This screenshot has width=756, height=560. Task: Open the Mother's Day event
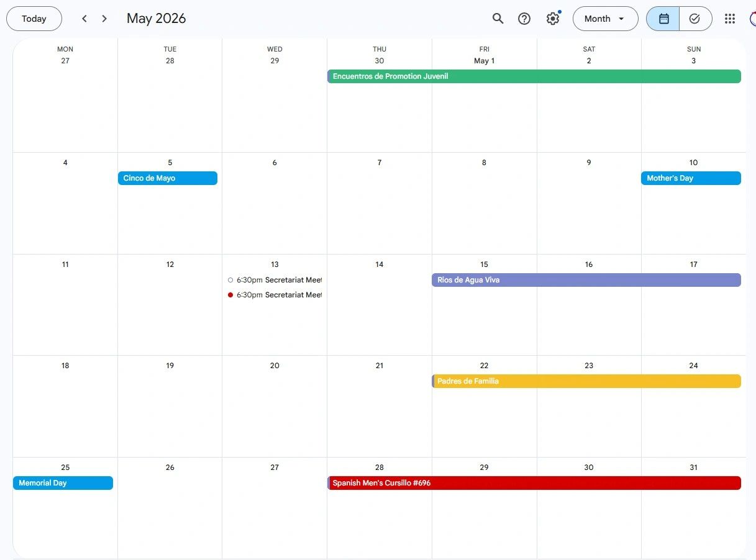(691, 178)
